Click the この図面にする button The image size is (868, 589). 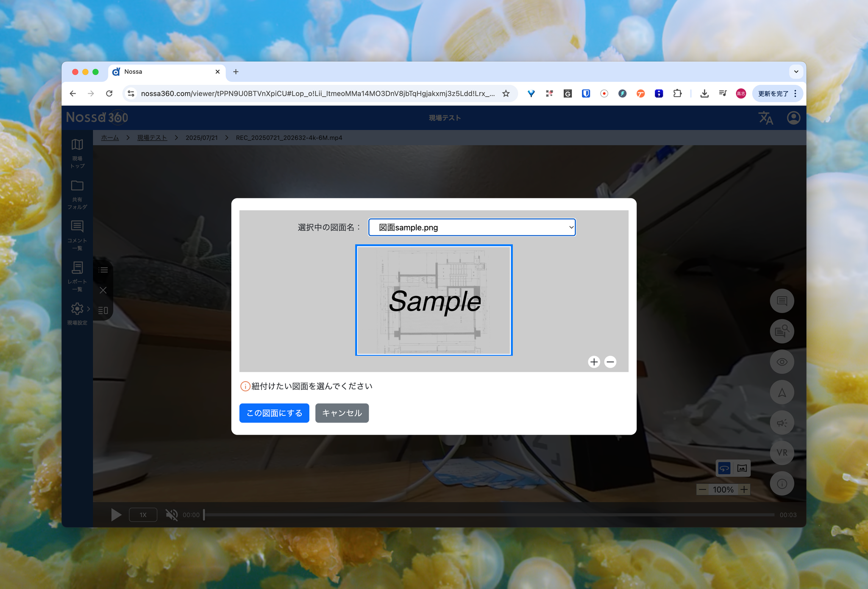tap(274, 413)
